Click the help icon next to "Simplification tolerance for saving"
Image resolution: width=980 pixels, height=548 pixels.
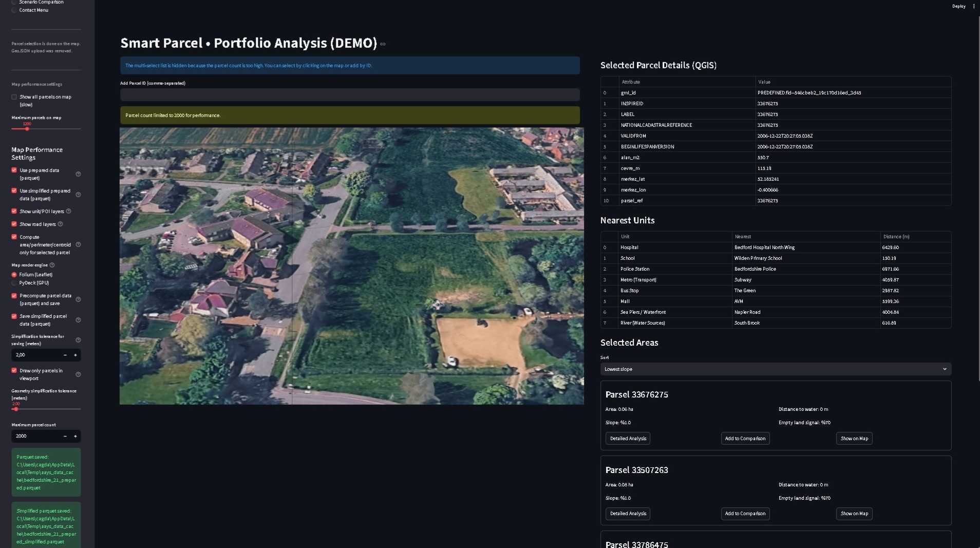pos(78,340)
